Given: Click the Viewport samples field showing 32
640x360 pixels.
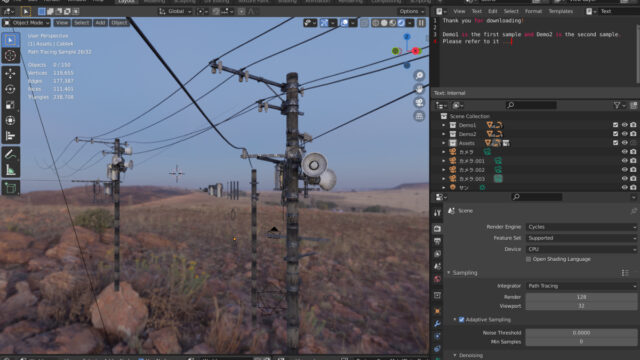Looking at the screenshot, I should coord(581,306).
